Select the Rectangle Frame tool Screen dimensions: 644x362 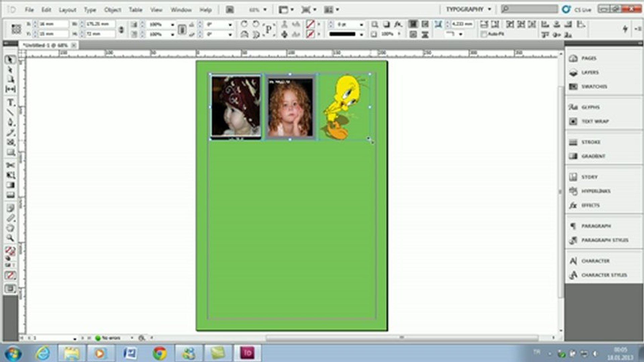[x=10, y=142]
